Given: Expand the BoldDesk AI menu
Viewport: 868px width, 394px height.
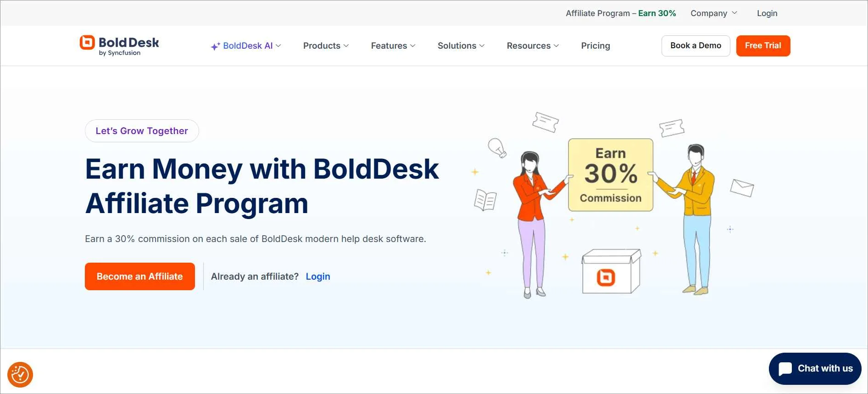Looking at the screenshot, I should 246,46.
